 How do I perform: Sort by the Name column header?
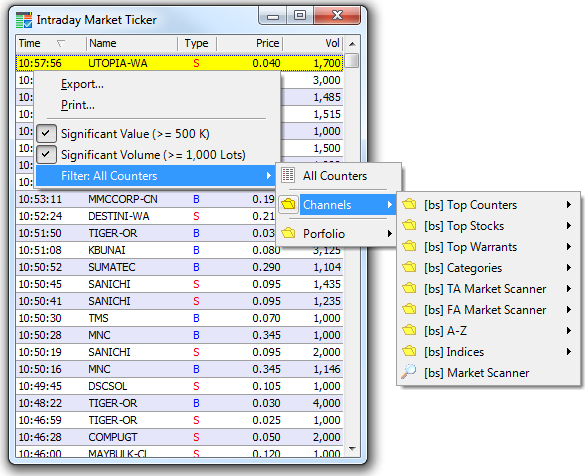[132, 43]
